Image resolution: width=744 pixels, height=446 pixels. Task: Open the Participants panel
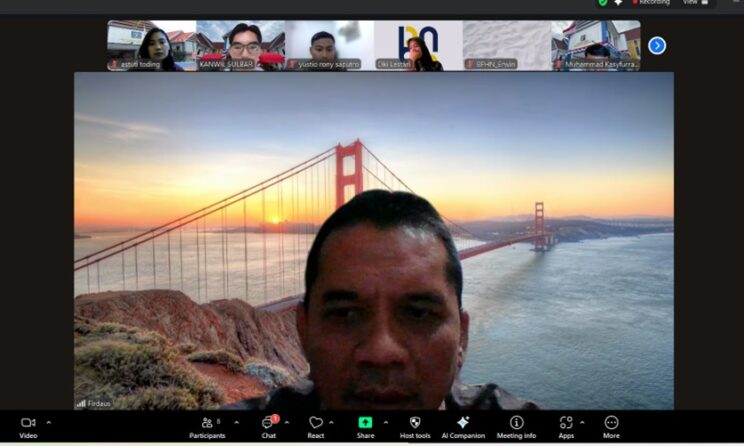(207, 424)
